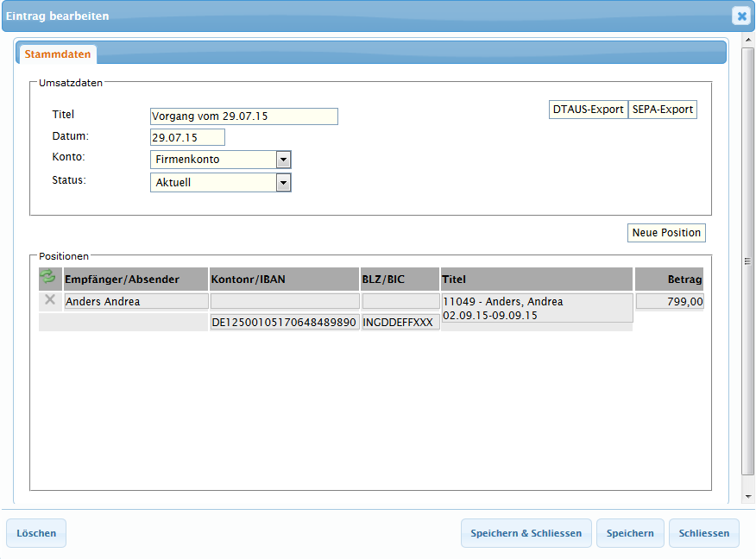756x559 pixels.
Task: Focus the Titel field with Vorgang text
Action: coord(243,116)
